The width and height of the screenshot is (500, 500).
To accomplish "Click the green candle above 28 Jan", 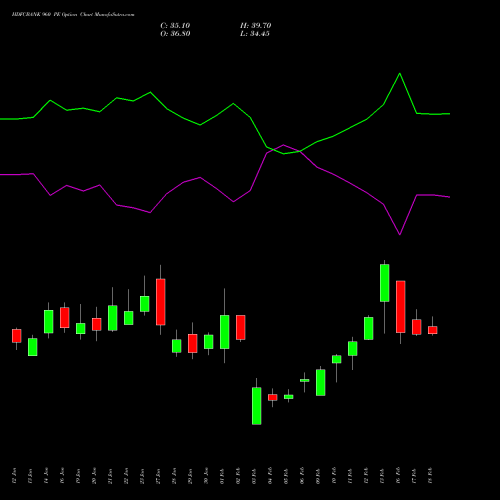I will 177,346.
